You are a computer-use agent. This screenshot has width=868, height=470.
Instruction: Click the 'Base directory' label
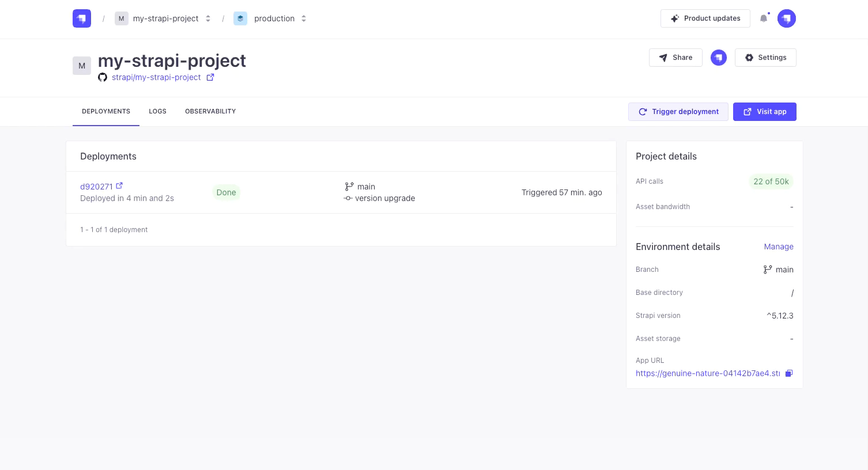659,293
